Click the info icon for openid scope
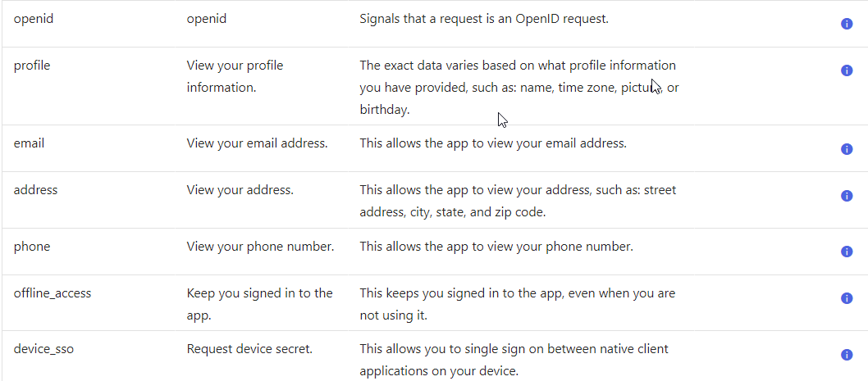Viewport: 868px width, 381px height. click(x=847, y=24)
